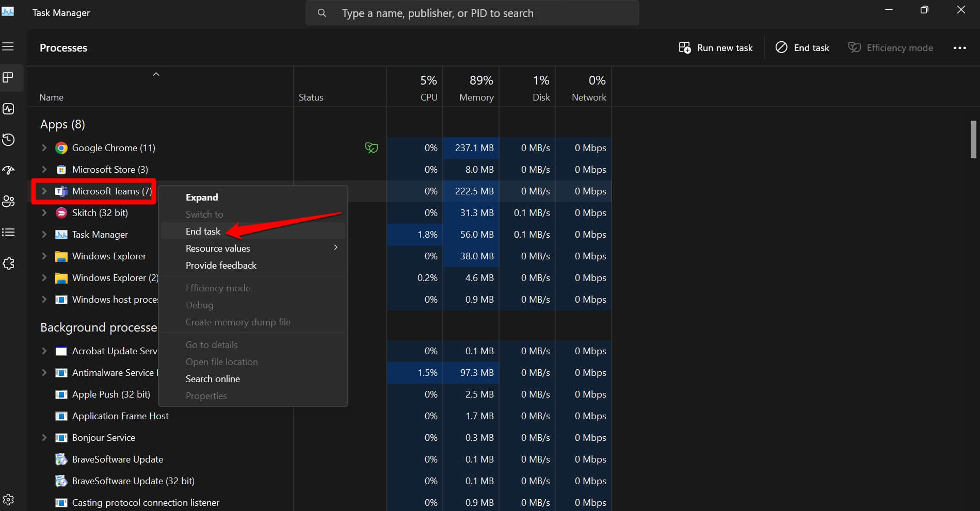Open the Details page in sidebar
Viewport: 980px width, 511px height.
(x=8, y=233)
